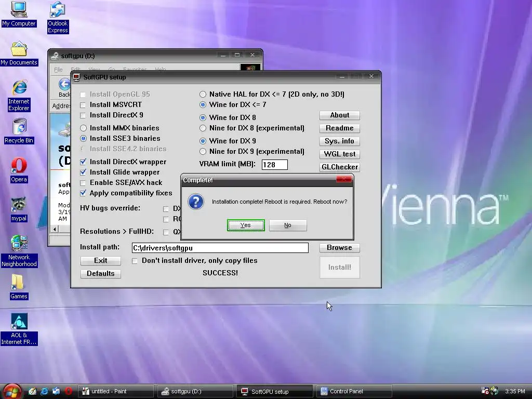The image size is (532, 399).
Task: Untick the Install Glide wrapper checkbox
Action: [x=83, y=172]
